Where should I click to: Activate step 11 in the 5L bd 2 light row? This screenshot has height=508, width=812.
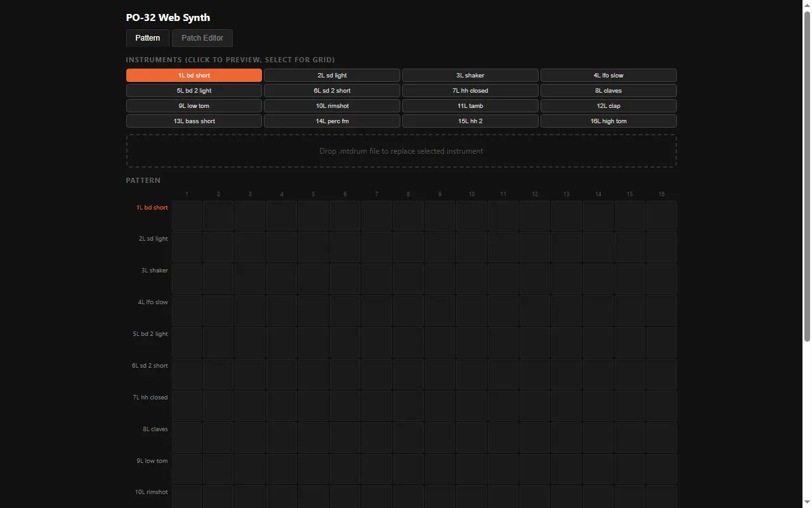click(503, 342)
